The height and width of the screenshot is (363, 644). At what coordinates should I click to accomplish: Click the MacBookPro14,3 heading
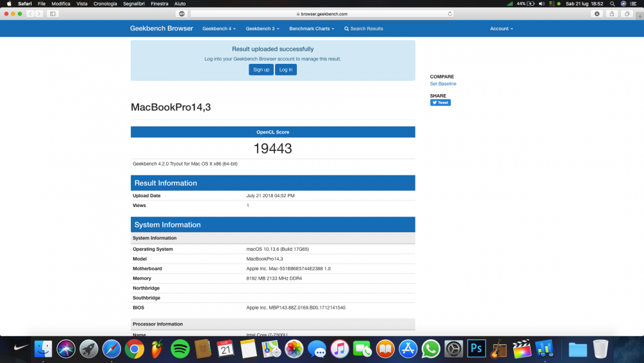171,107
